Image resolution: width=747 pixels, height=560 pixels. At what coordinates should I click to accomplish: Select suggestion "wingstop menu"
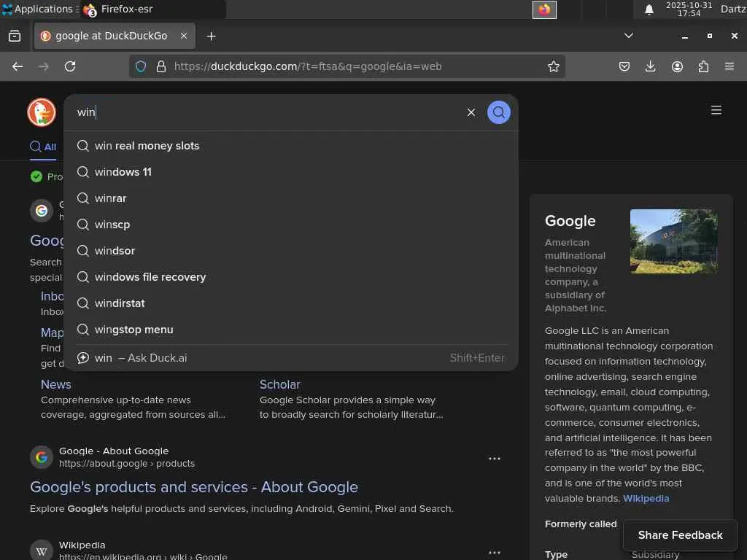coord(291,330)
